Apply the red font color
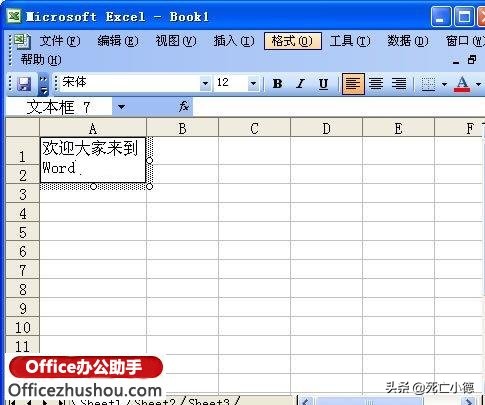 (x=462, y=84)
